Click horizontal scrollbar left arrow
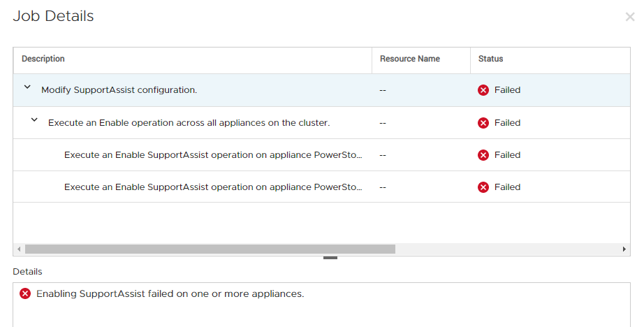This screenshot has width=644, height=327. tap(19, 249)
